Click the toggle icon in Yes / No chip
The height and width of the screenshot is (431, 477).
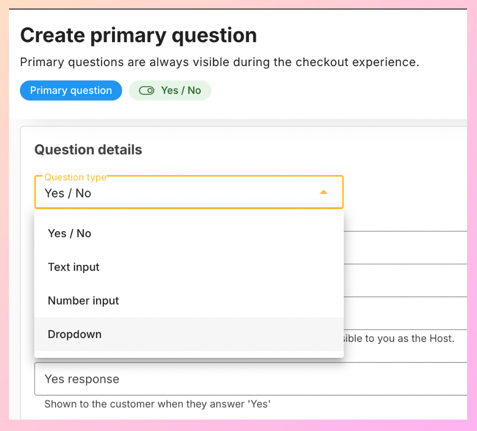146,90
